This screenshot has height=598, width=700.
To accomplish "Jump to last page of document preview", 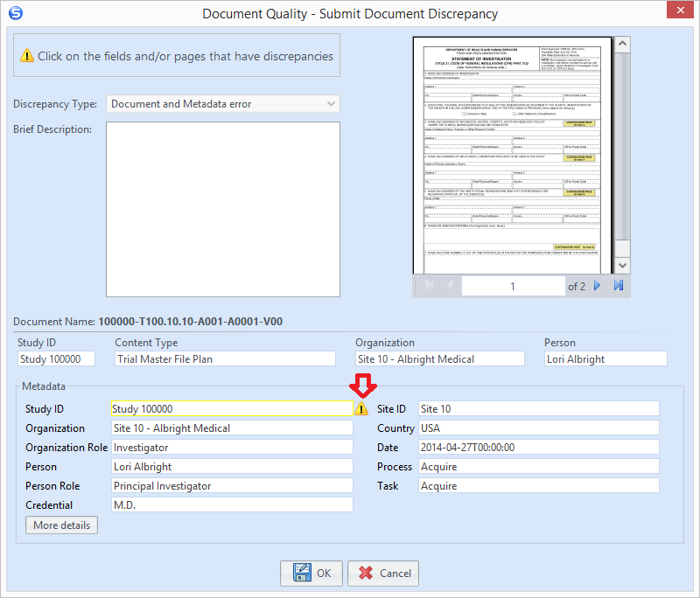I will pyautogui.click(x=619, y=285).
